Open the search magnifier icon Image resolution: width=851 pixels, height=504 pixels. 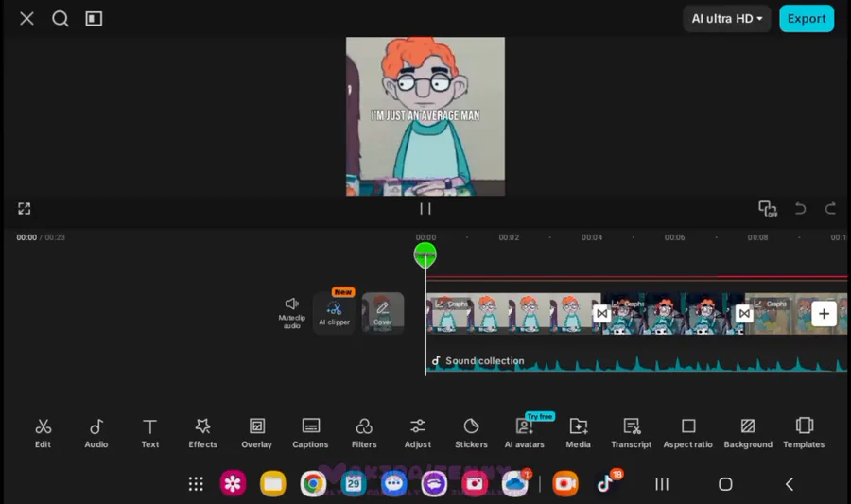[x=61, y=19]
